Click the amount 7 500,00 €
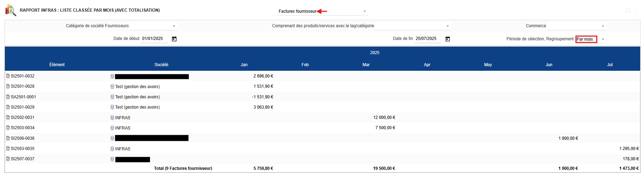This screenshot has width=644, height=184. pyautogui.click(x=385, y=128)
